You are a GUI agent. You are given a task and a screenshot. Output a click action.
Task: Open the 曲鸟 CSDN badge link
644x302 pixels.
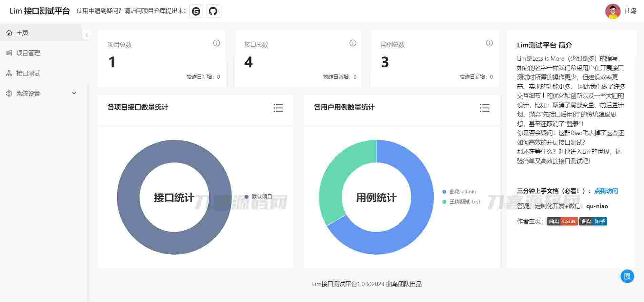562,221
